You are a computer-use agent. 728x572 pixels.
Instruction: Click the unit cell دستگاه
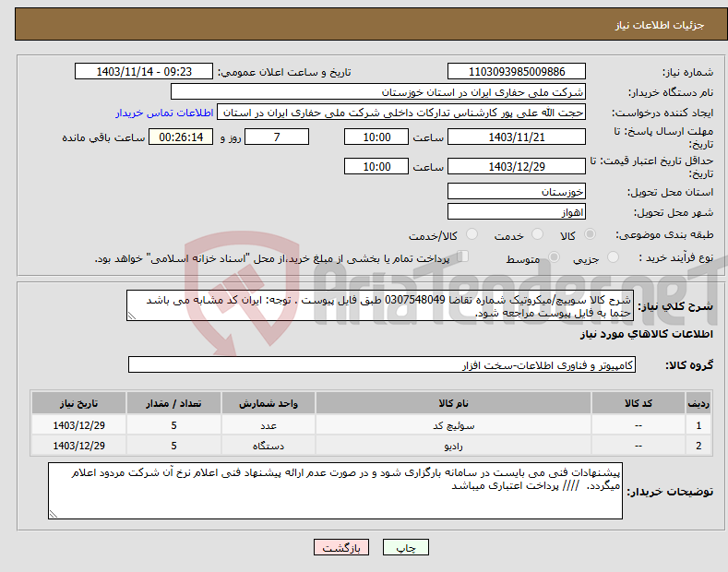click(269, 446)
